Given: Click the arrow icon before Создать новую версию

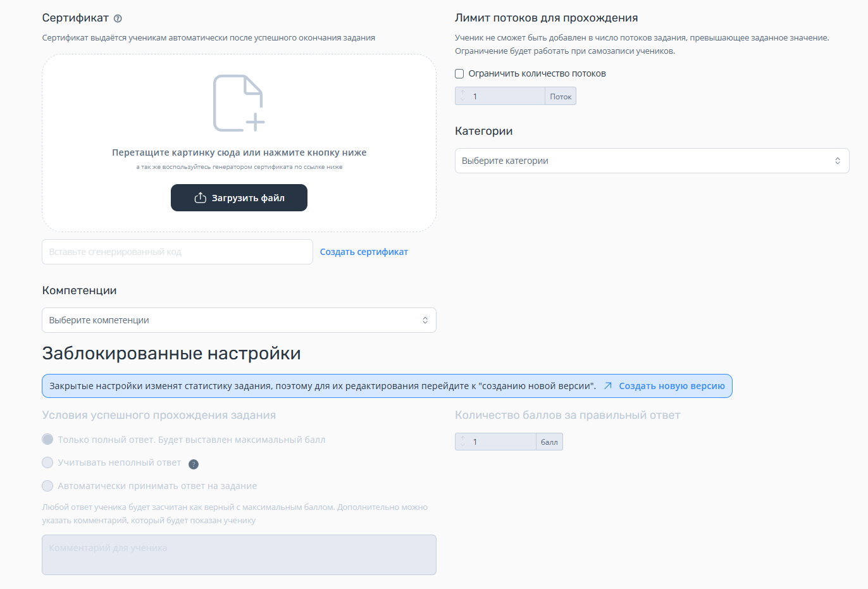Looking at the screenshot, I should (x=607, y=386).
